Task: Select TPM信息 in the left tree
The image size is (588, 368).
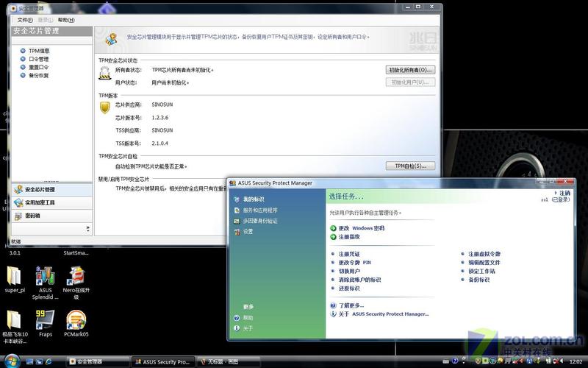Action: pyautogui.click(x=39, y=51)
